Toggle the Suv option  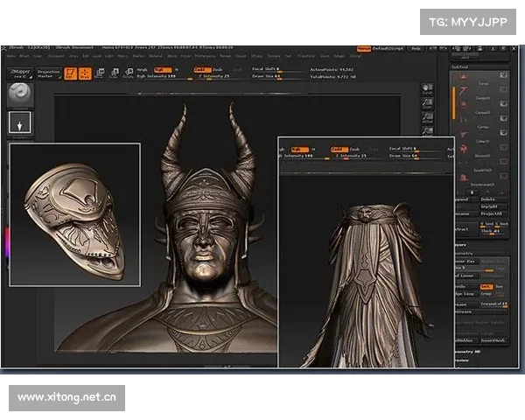(500, 287)
